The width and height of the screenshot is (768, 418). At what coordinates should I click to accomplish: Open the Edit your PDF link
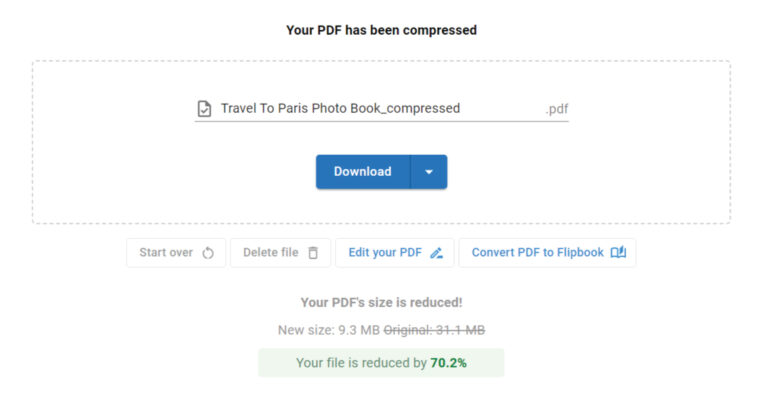click(385, 253)
